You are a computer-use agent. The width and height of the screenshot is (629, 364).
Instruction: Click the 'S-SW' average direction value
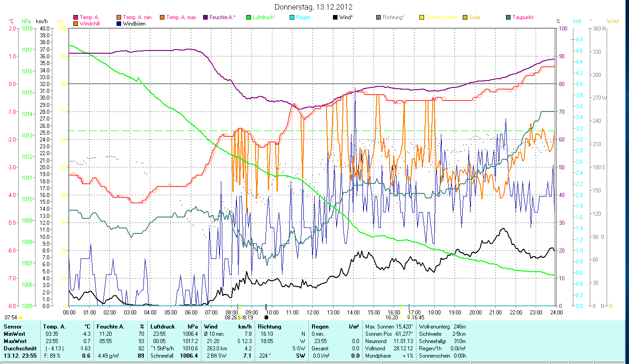click(298, 348)
